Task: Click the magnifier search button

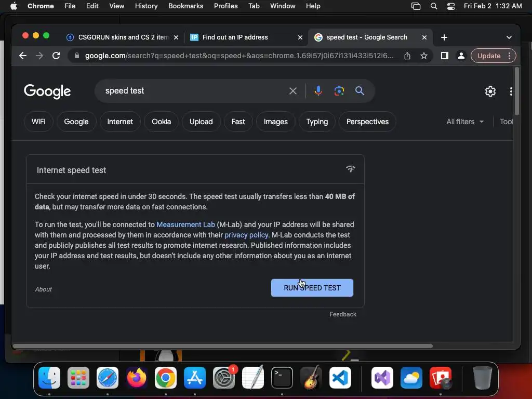Action: 360,91
